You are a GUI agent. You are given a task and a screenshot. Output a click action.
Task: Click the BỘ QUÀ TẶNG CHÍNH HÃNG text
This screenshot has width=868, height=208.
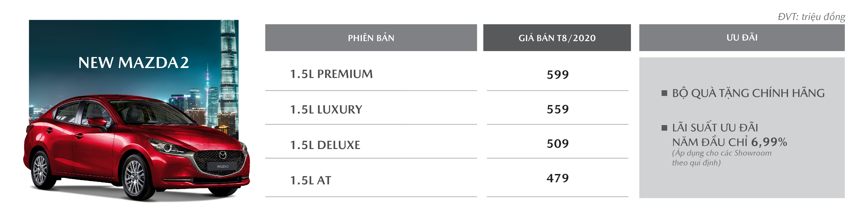[x=748, y=93]
